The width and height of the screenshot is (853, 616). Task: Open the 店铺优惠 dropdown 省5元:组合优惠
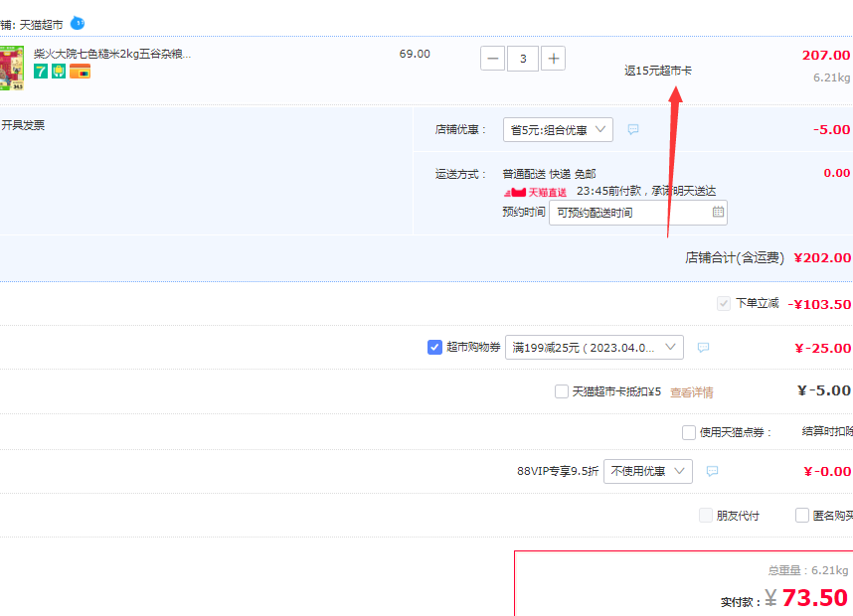pos(558,130)
